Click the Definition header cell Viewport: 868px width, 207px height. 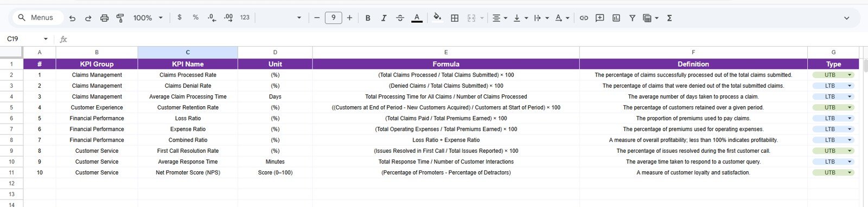coord(693,64)
